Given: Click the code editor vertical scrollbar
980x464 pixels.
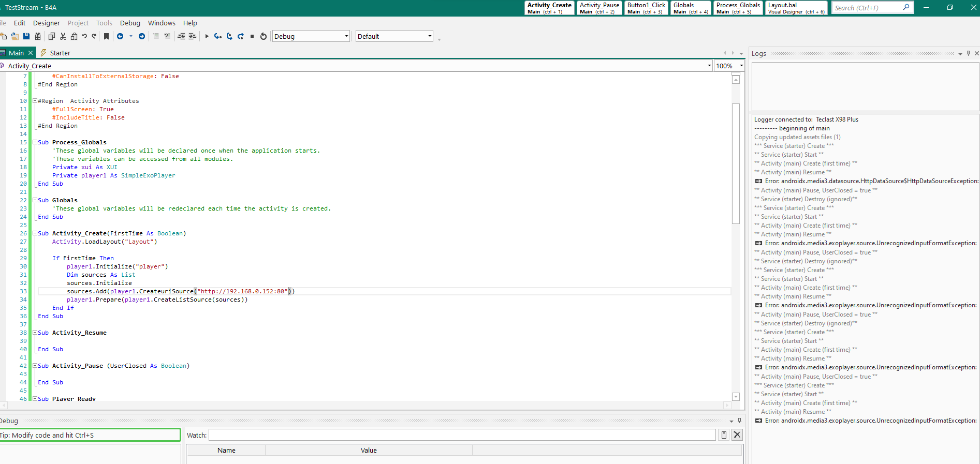Looking at the screenshot, I should coord(736,163).
